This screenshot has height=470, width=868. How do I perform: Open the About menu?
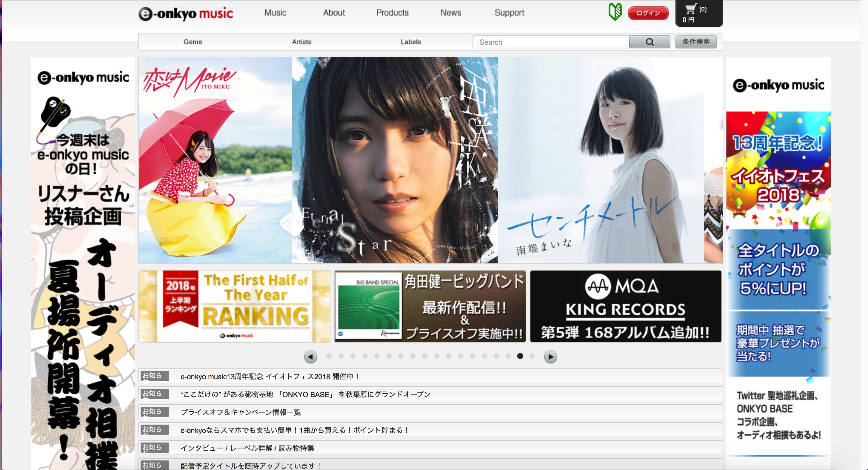(334, 13)
